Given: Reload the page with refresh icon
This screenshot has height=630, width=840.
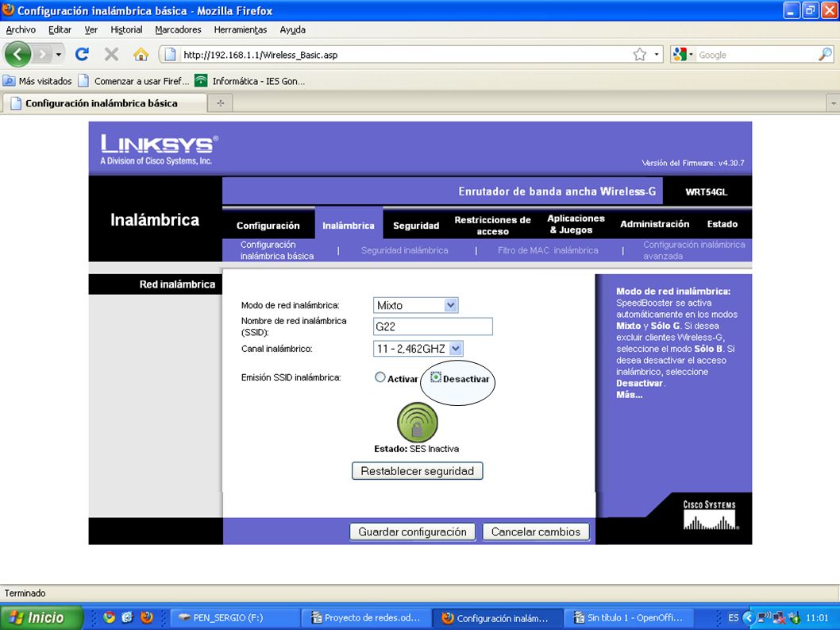Looking at the screenshot, I should [82, 53].
